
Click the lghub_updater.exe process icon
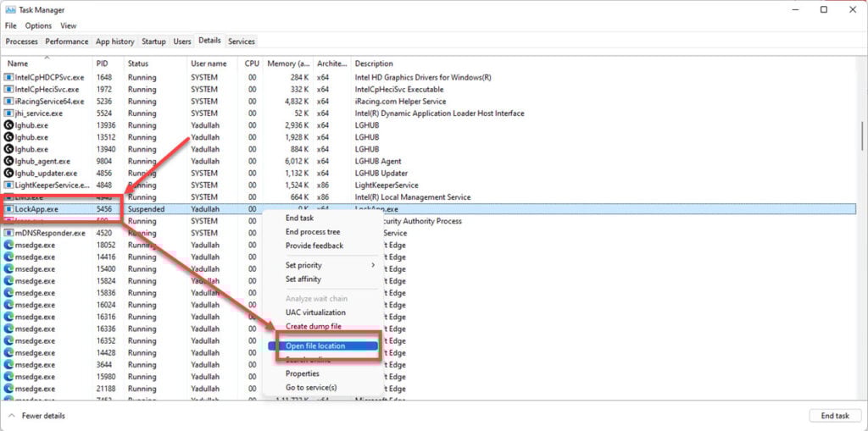[x=8, y=174]
